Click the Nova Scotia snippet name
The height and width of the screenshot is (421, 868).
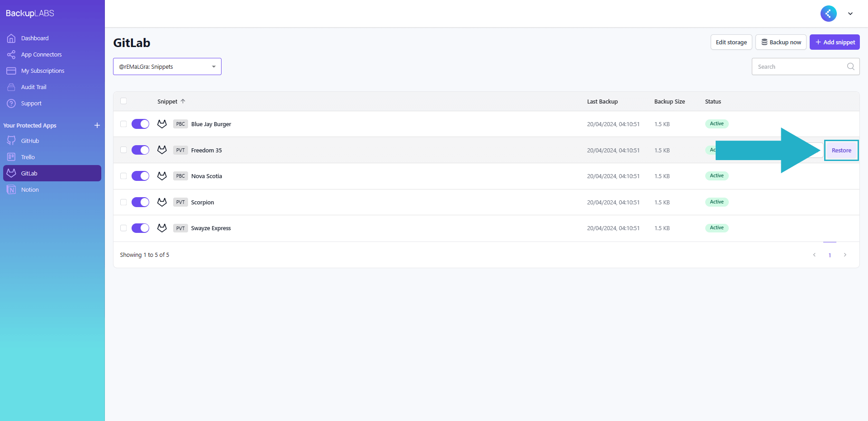click(207, 176)
